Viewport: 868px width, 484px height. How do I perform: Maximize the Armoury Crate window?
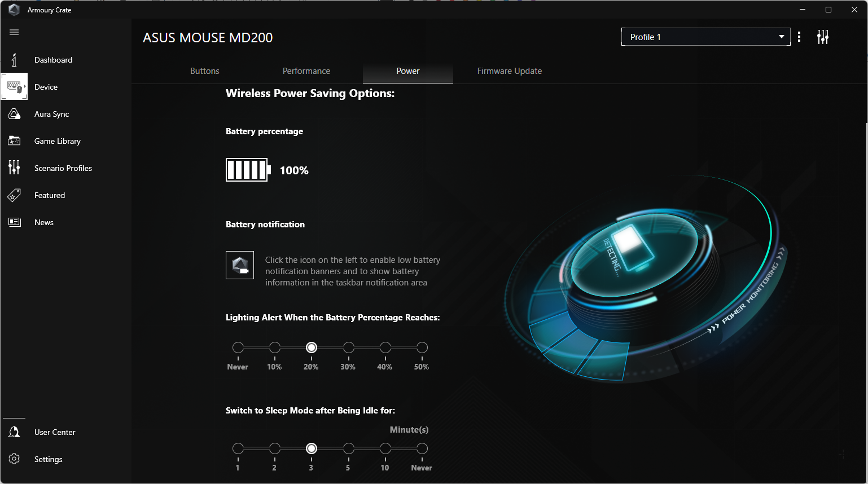(828, 10)
